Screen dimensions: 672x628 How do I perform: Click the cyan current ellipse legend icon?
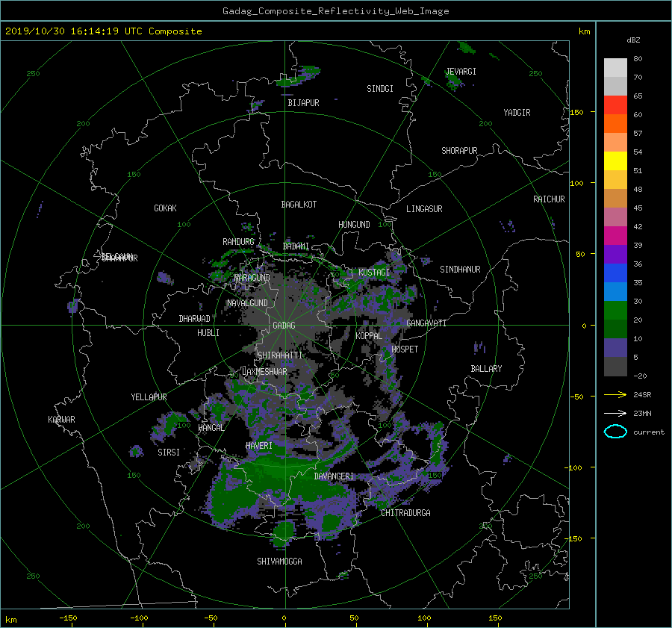click(615, 432)
